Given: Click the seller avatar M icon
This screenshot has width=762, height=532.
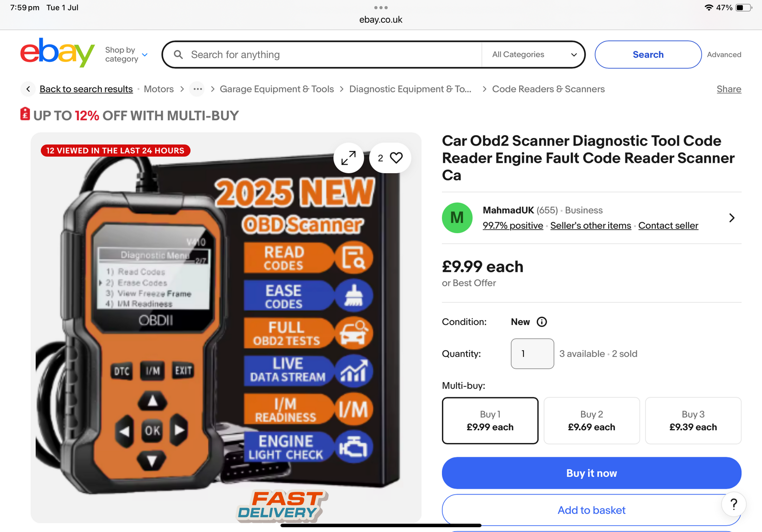Looking at the screenshot, I should coord(457,218).
